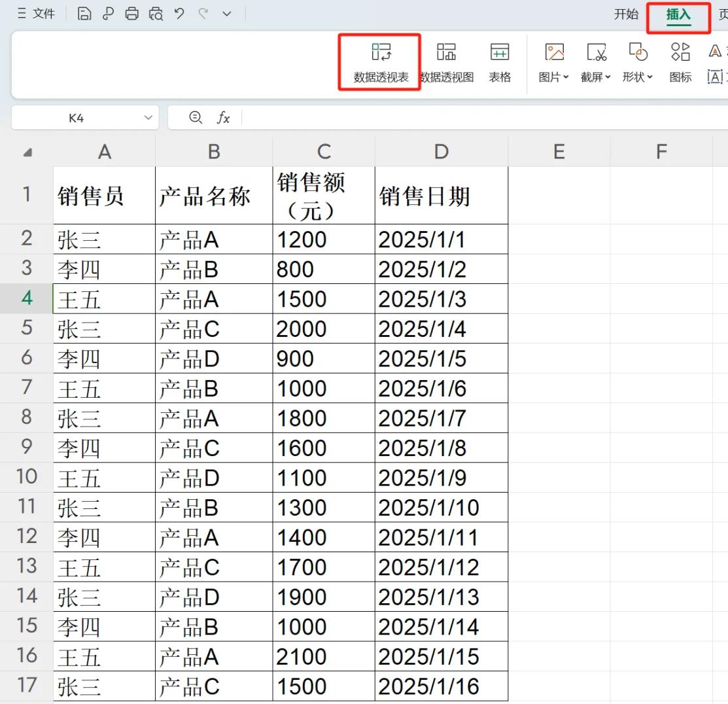Click cell containing 1200

point(324,239)
